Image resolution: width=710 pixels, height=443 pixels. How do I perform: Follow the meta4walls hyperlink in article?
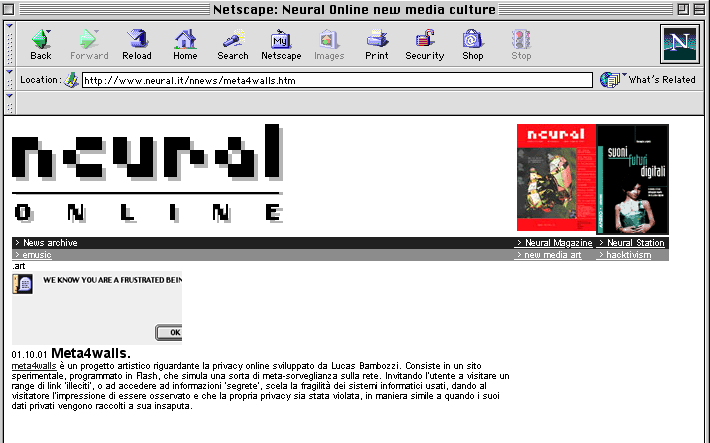(34, 366)
